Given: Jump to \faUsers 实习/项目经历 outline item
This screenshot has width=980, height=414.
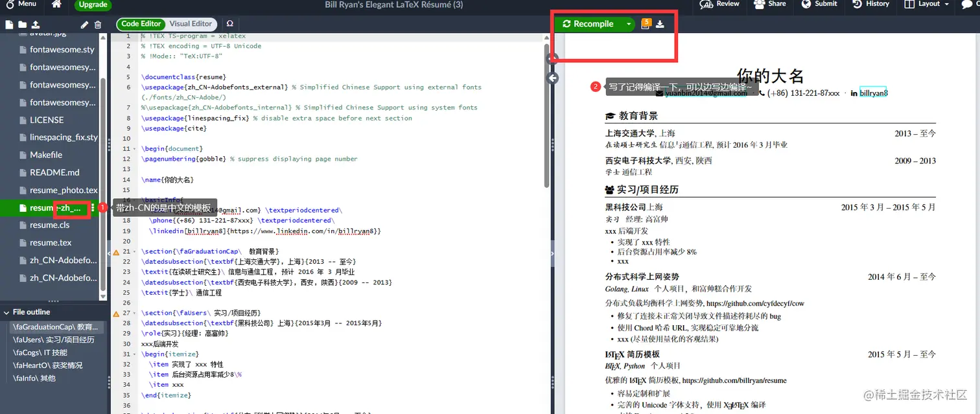Looking at the screenshot, I should [53, 339].
